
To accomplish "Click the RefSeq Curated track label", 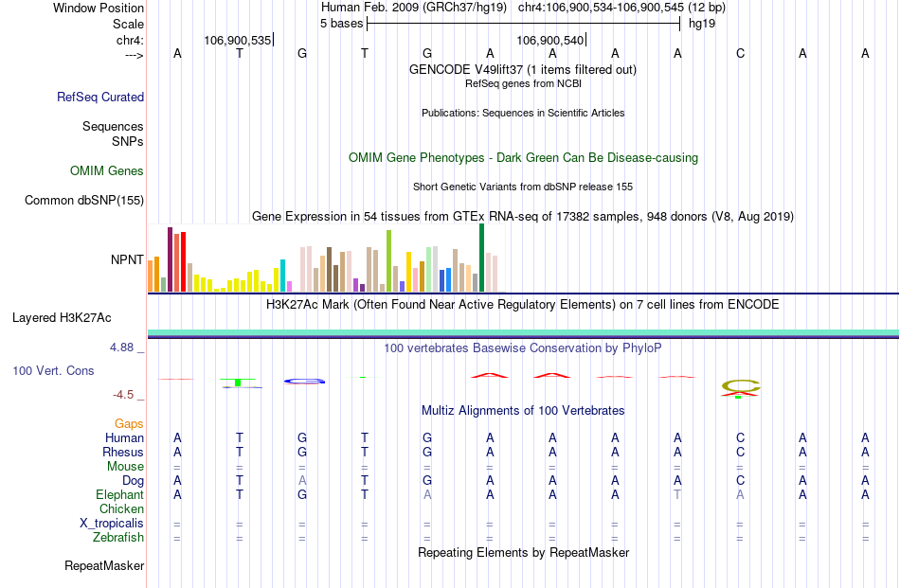I will 100,97.
